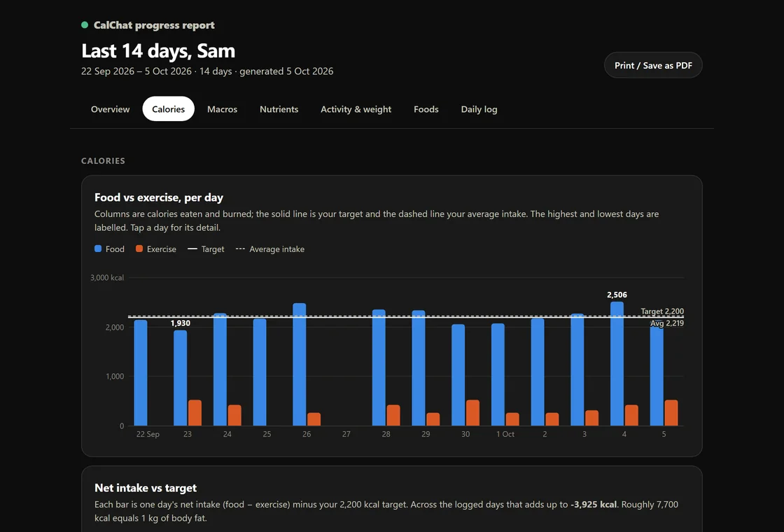The height and width of the screenshot is (532, 784).
Task: Tap the 30 Sep exercise bar
Action: click(472, 413)
